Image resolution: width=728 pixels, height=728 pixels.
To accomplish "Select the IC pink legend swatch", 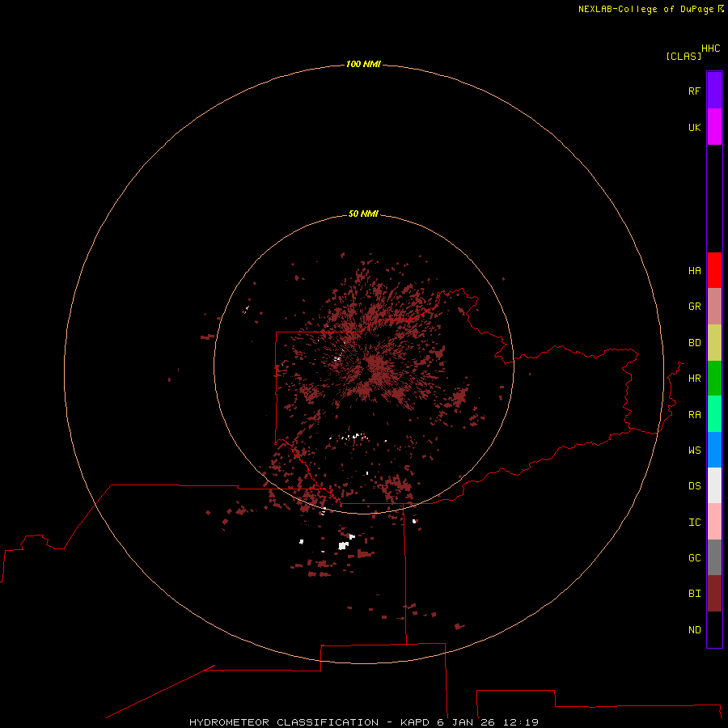I will (714, 522).
